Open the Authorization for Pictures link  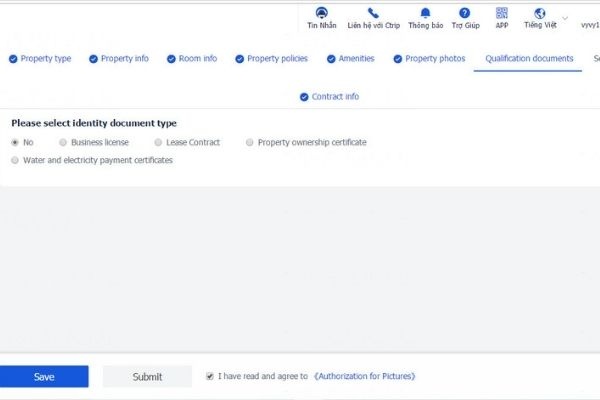click(x=364, y=376)
